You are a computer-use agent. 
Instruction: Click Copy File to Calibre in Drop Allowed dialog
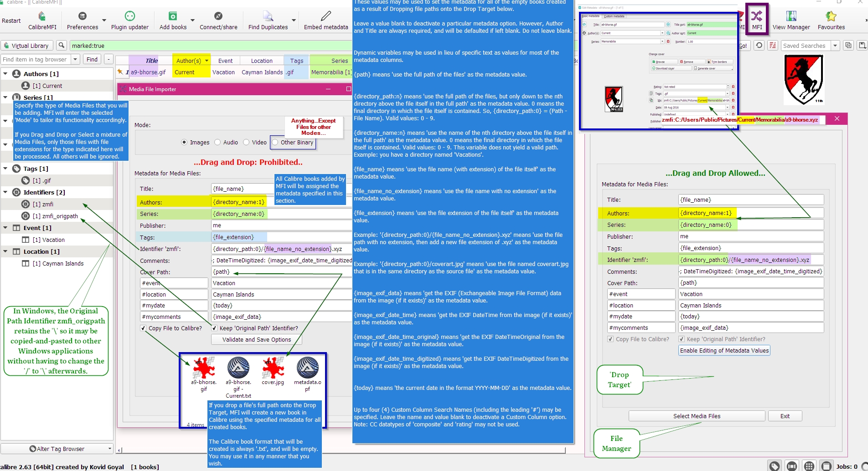point(610,339)
